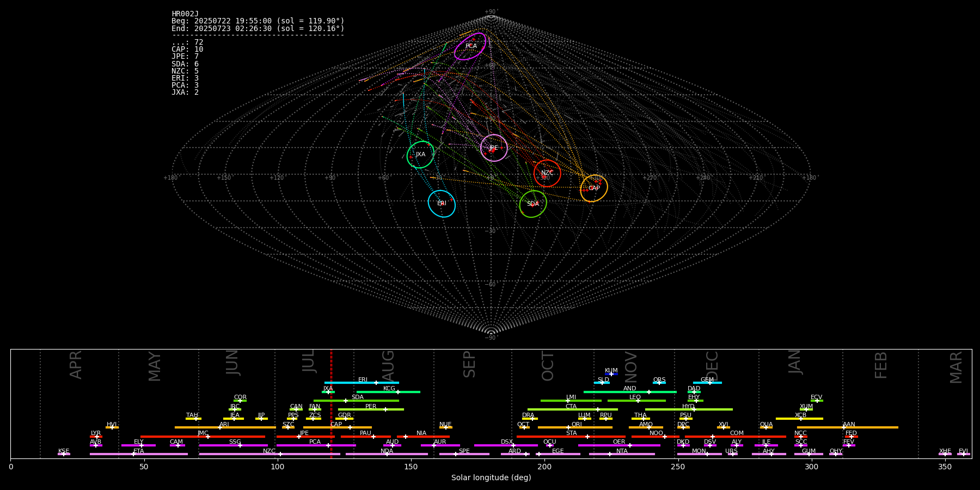
Task: Click legend entry 'CAP: 10'
Action: (187, 50)
